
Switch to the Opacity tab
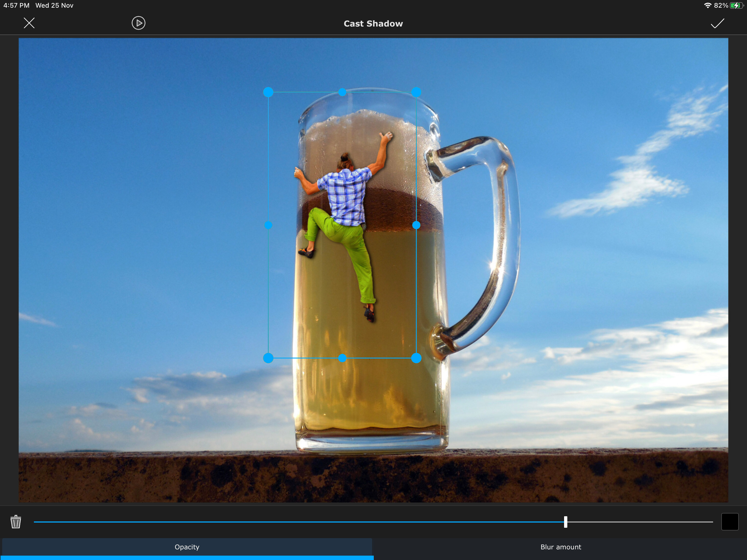[x=187, y=547]
